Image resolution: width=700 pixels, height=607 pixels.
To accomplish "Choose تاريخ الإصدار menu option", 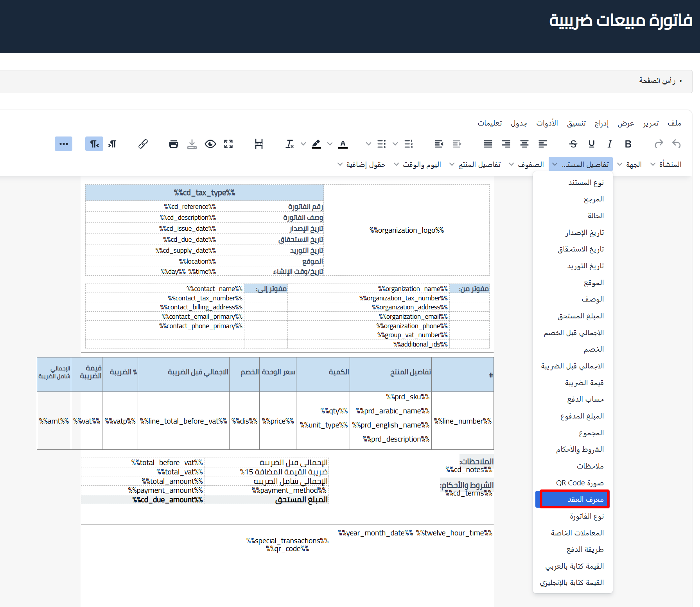I will (x=573, y=233).
